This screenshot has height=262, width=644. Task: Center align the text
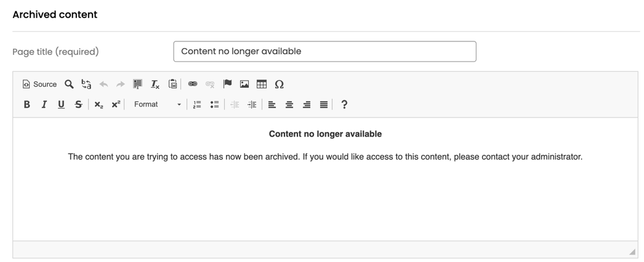click(x=289, y=105)
